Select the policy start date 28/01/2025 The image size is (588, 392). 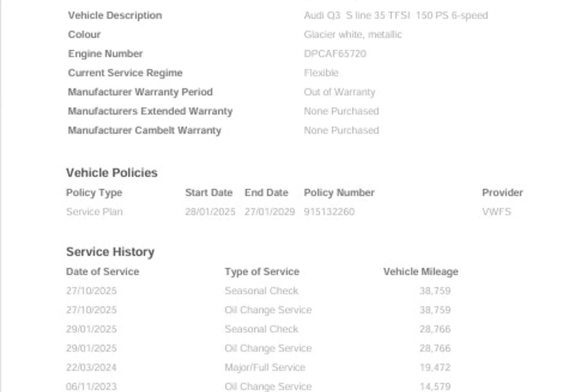pyautogui.click(x=210, y=212)
